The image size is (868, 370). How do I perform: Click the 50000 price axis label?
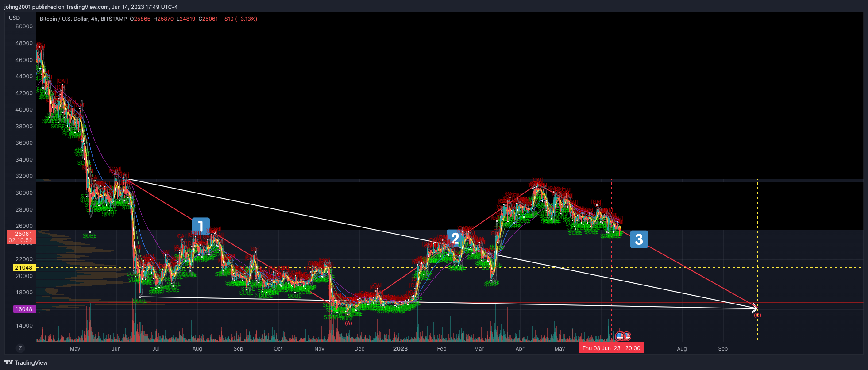click(24, 27)
